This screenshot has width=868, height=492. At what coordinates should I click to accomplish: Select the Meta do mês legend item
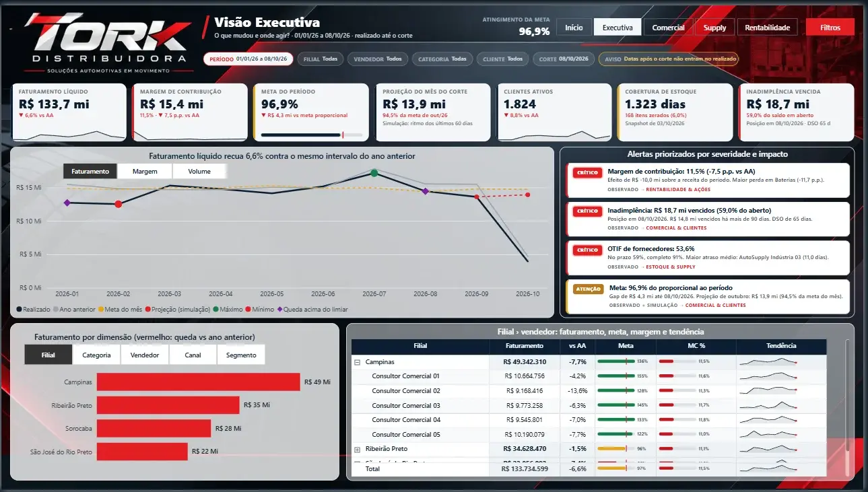point(119,310)
